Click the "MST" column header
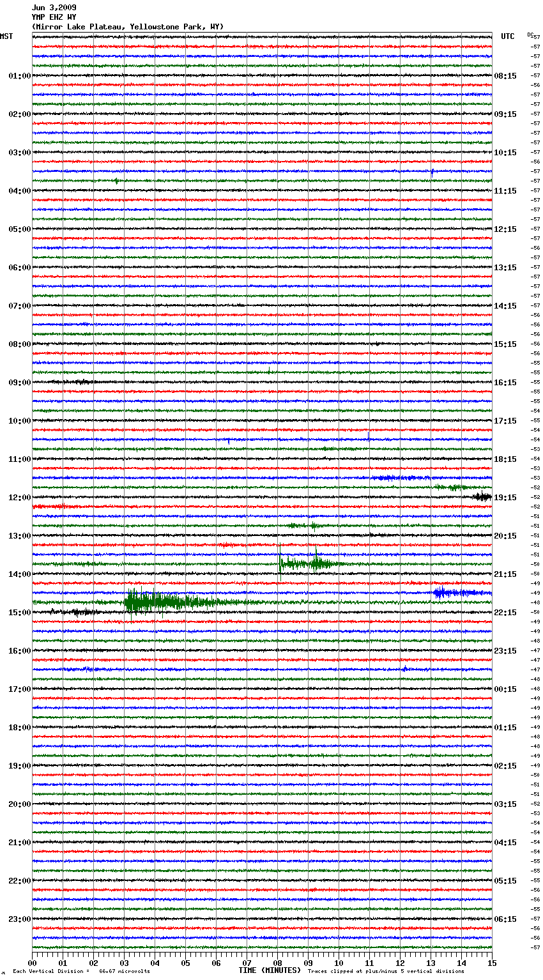This screenshot has width=543, height=980. pyautogui.click(x=6, y=36)
